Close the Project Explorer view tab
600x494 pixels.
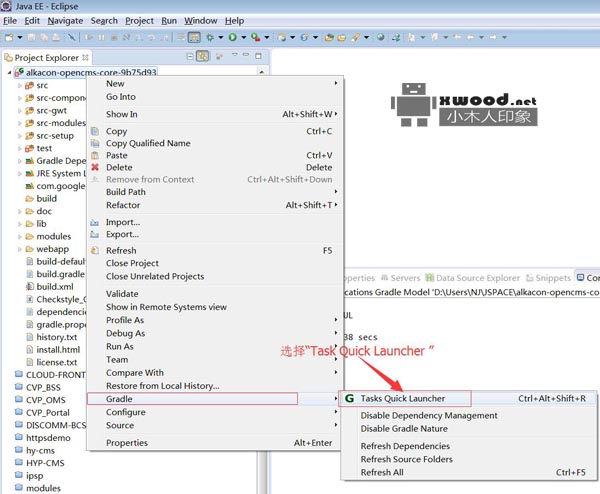tap(85, 57)
